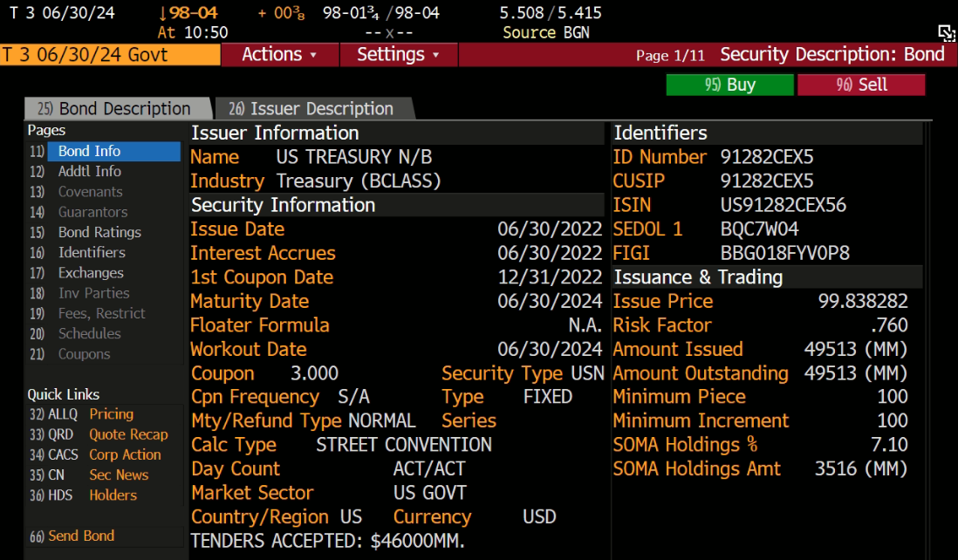This screenshot has width=958, height=560.
Task: Click the Source BGN text in header
Action: coord(545,33)
